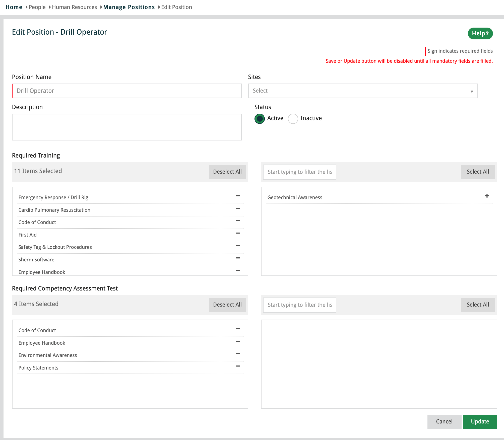Viewport: 504px width, 440px height.
Task: Go to Manage Positions breadcrumb
Action: (129, 7)
